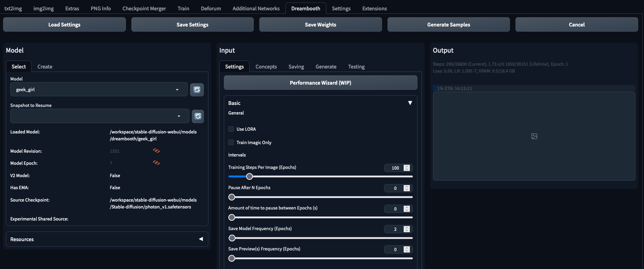Viewport: 644px width, 269px height.
Task: Enable the Use LORA checkbox
Action: point(231,129)
